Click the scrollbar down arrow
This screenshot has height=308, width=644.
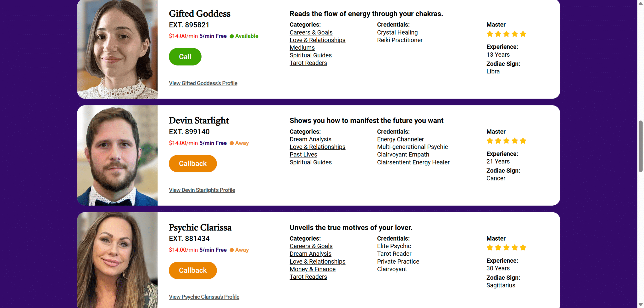tap(641, 305)
